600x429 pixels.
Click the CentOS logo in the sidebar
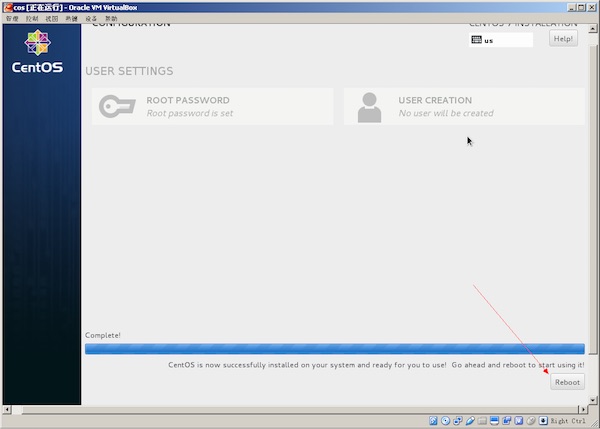pos(37,52)
